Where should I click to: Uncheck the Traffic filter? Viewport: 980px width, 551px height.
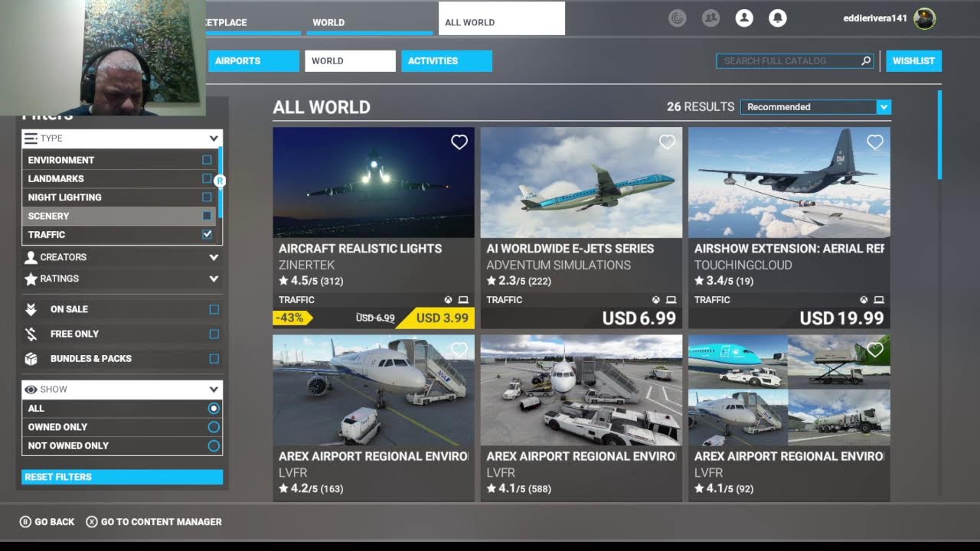pos(207,234)
